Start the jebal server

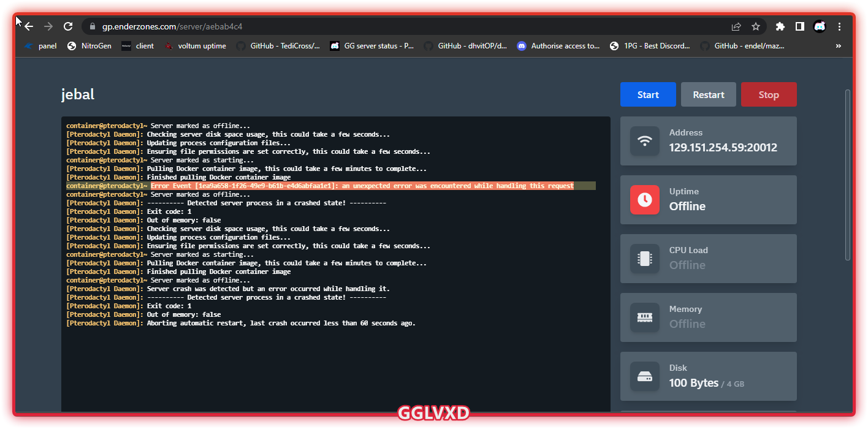pos(647,94)
